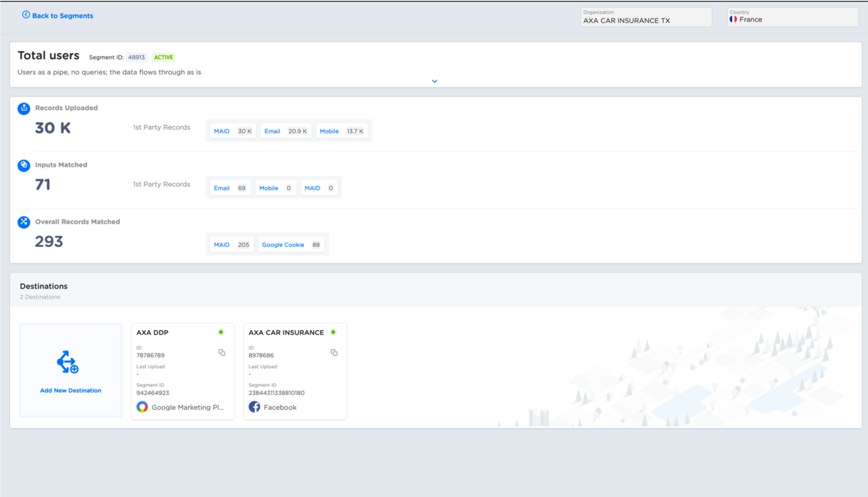Image resolution: width=868 pixels, height=497 pixels.
Task: Click the Facebook platform name
Action: click(280, 408)
